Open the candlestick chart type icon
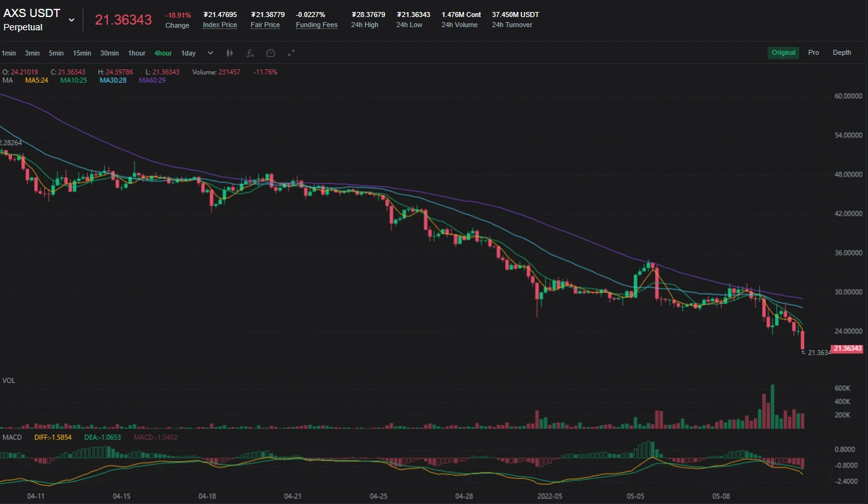 click(x=230, y=53)
